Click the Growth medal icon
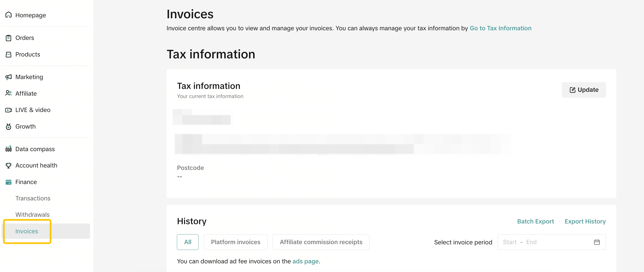 point(8,127)
